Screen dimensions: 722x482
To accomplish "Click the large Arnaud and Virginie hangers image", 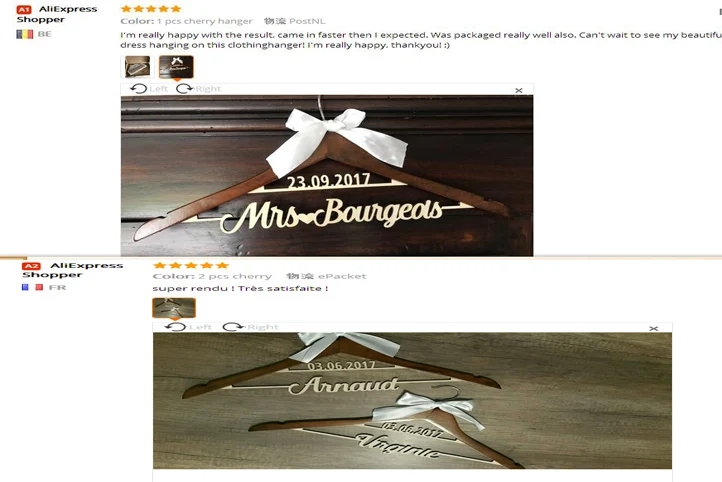I will tap(413, 401).
